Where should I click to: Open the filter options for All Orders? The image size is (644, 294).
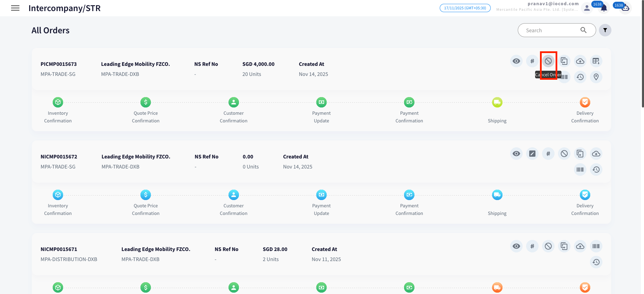tap(605, 30)
